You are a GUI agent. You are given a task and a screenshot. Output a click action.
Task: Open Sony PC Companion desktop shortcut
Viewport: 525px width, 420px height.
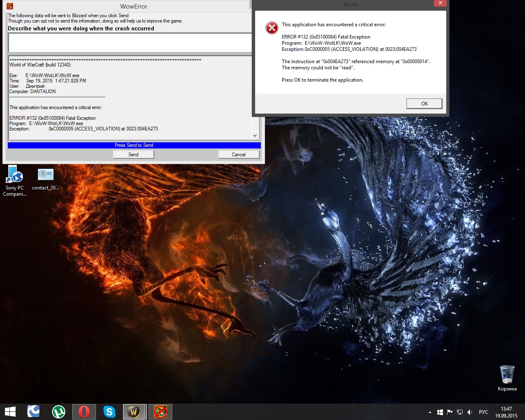(x=15, y=180)
